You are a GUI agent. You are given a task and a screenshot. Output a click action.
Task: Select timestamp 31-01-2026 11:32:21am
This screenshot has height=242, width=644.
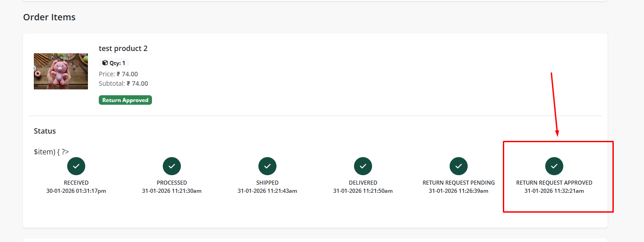coord(554,191)
